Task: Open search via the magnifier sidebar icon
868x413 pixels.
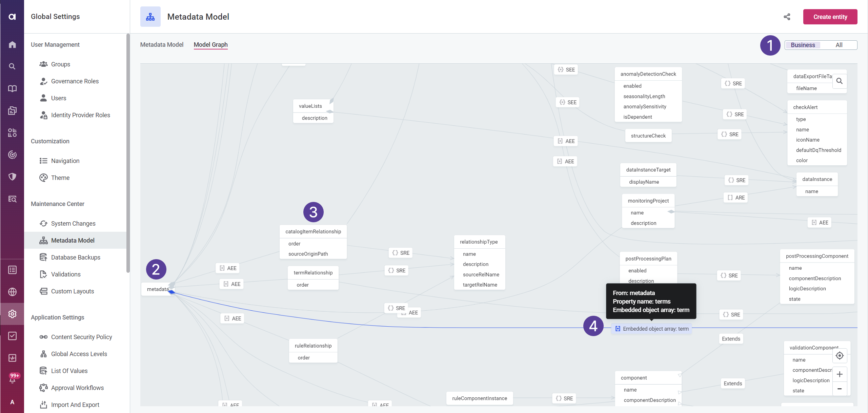Action: coord(12,66)
